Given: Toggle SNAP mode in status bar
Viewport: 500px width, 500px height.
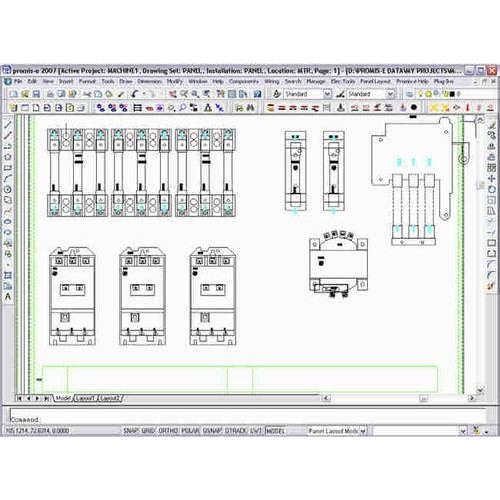Looking at the screenshot, I should (131, 431).
